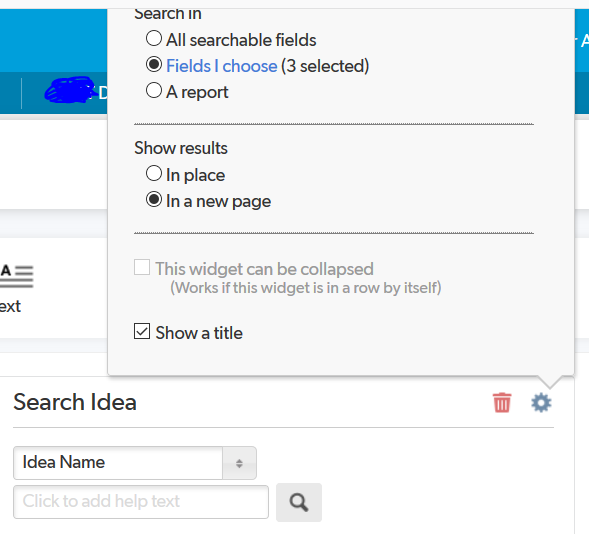Click the gear settings icon for Search Idea
Screen dimensions: 589x534
(541, 403)
